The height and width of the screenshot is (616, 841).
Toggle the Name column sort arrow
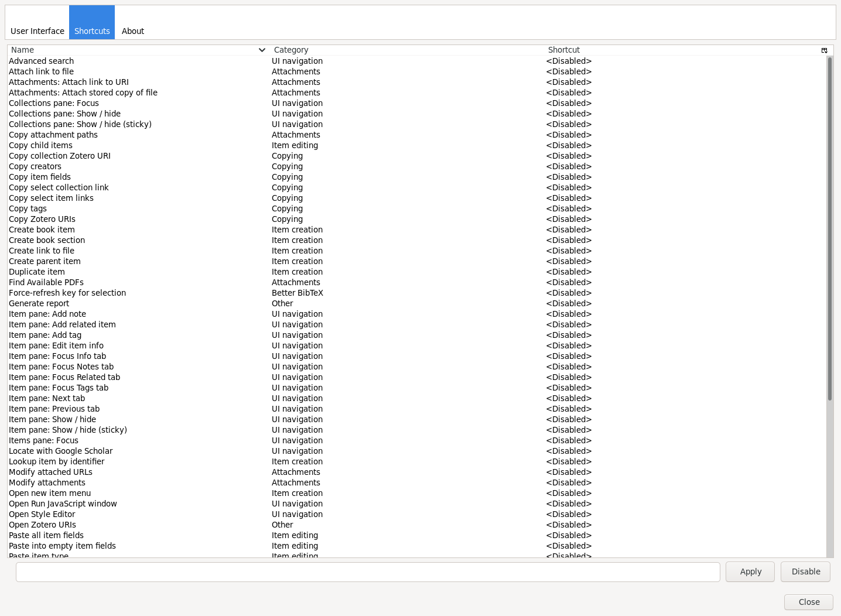(x=262, y=50)
